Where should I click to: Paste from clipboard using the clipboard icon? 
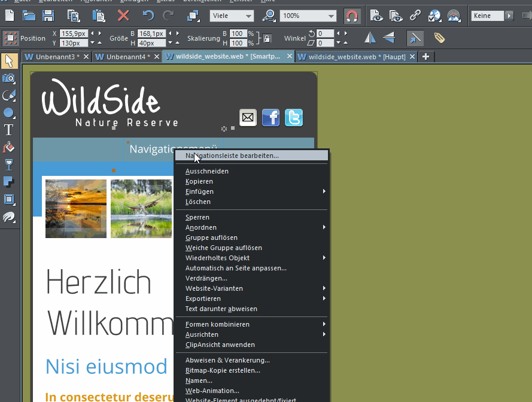[x=99, y=16]
